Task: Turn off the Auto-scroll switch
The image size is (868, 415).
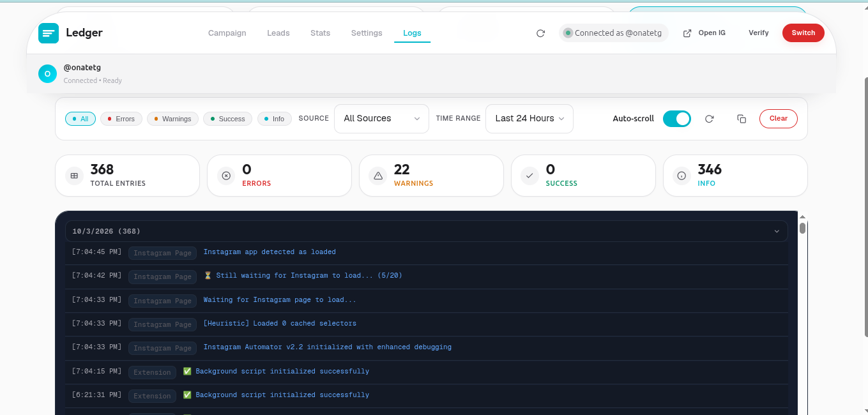Action: click(x=677, y=119)
